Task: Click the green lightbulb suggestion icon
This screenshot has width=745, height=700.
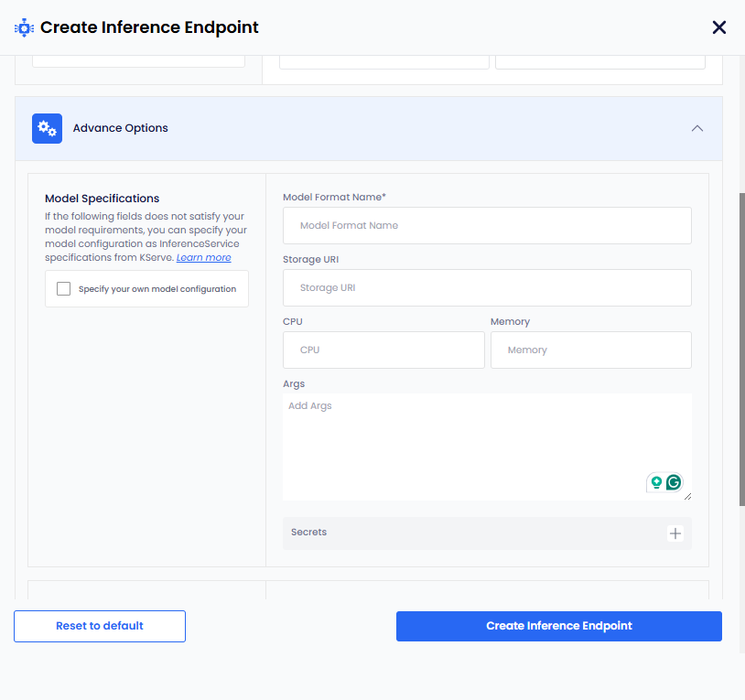Action: pyautogui.click(x=656, y=482)
